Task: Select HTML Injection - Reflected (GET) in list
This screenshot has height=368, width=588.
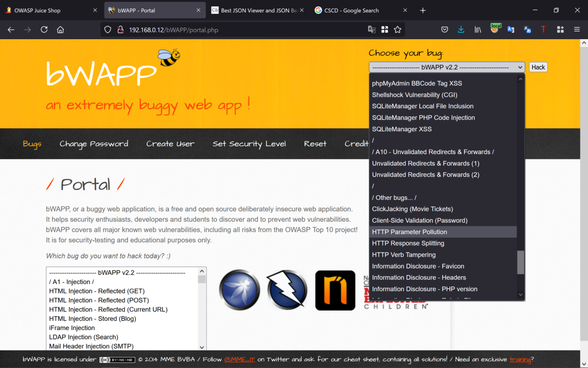Action: [122, 291]
